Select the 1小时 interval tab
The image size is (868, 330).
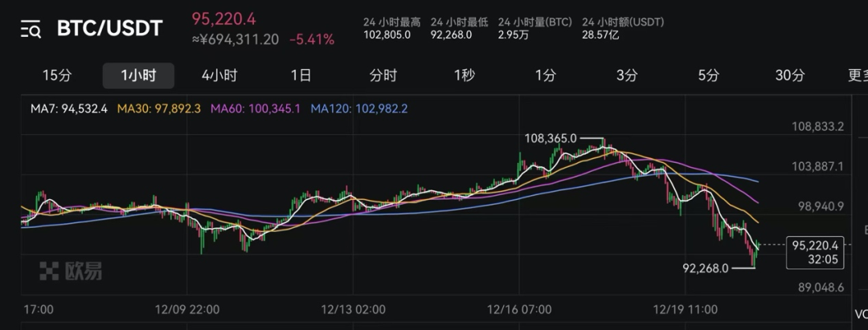(138, 75)
